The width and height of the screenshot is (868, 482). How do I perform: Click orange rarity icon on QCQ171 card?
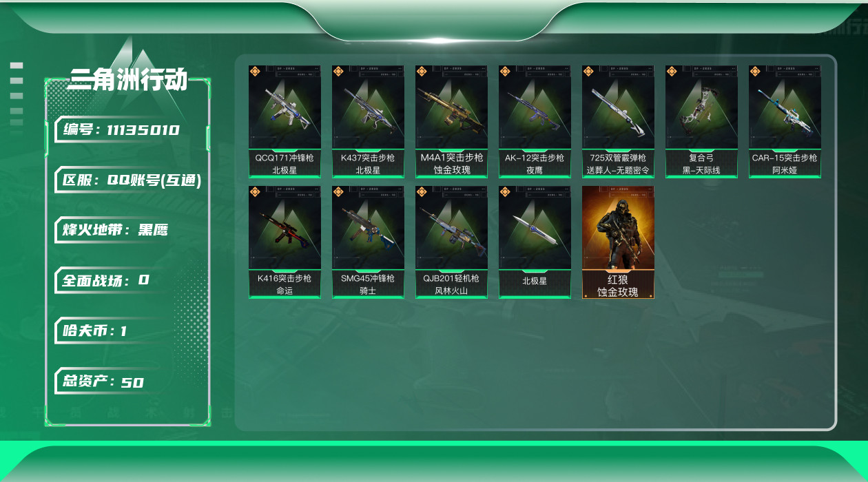255,71
